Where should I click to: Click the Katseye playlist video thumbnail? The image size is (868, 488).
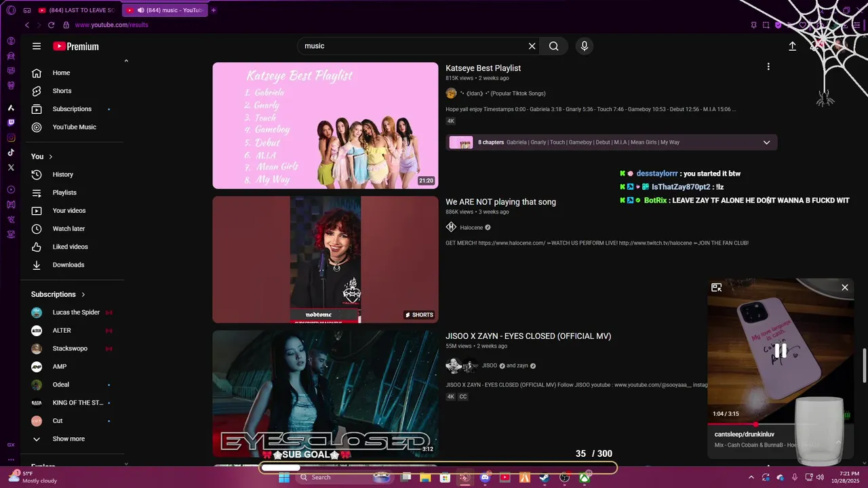[x=325, y=125]
